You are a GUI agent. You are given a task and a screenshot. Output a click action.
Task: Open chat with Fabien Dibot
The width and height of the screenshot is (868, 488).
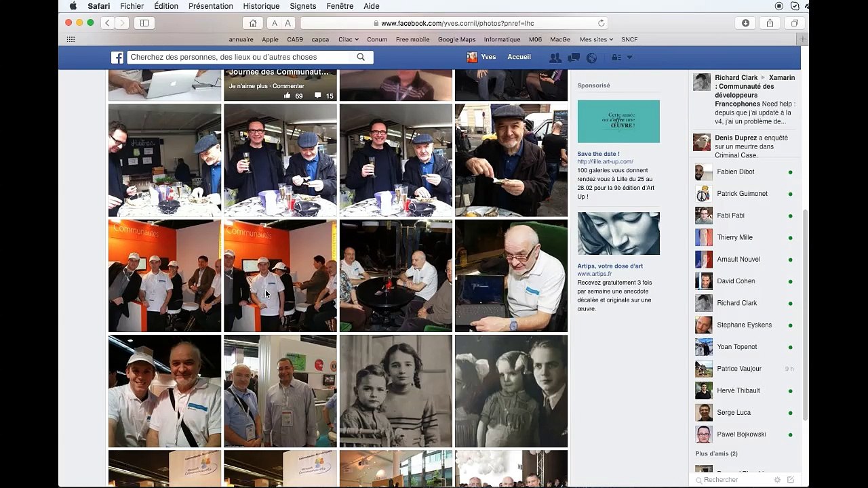(744, 172)
